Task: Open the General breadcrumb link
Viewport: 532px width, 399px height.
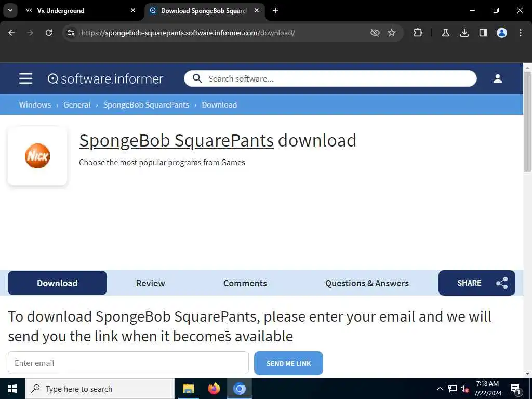Action: click(77, 105)
